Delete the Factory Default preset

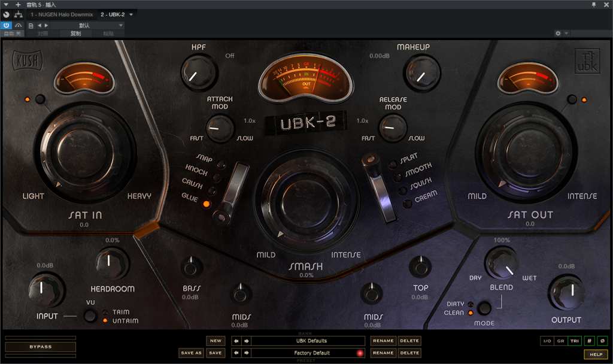(409, 353)
